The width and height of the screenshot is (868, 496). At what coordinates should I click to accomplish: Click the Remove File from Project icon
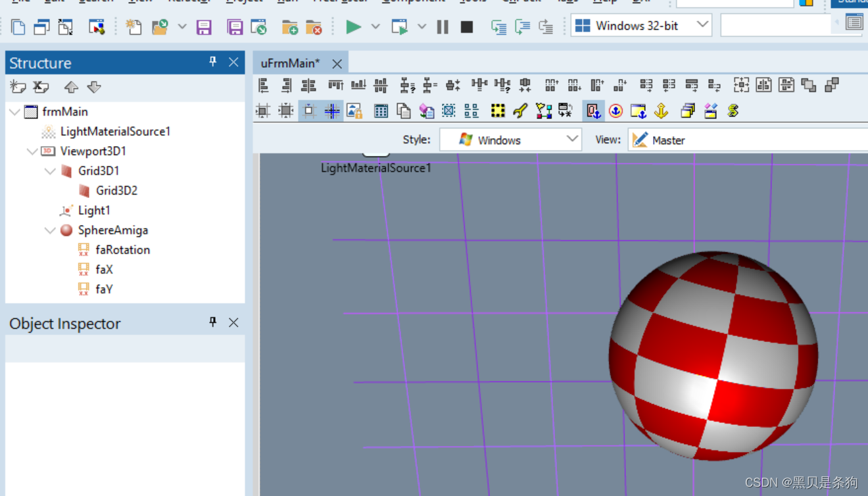coord(314,27)
